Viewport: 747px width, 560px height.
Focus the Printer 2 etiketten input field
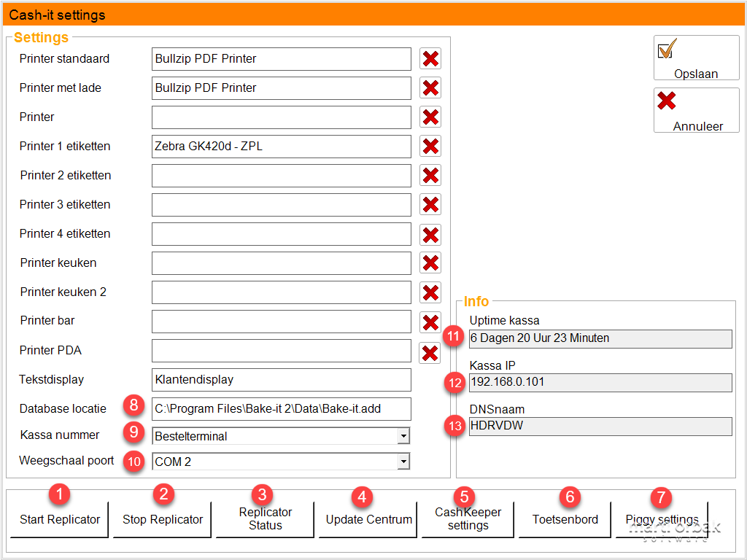(x=282, y=176)
